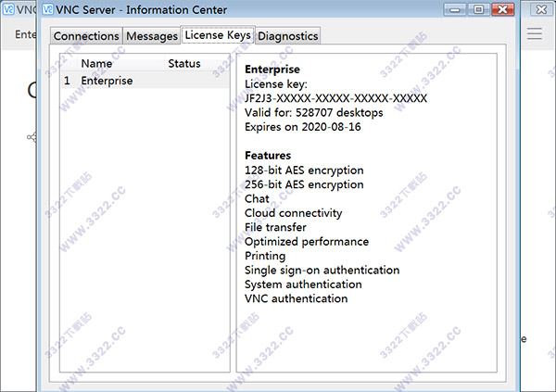The width and height of the screenshot is (556, 392).
Task: Click the share icon behind the dialog
Action: click(x=32, y=137)
